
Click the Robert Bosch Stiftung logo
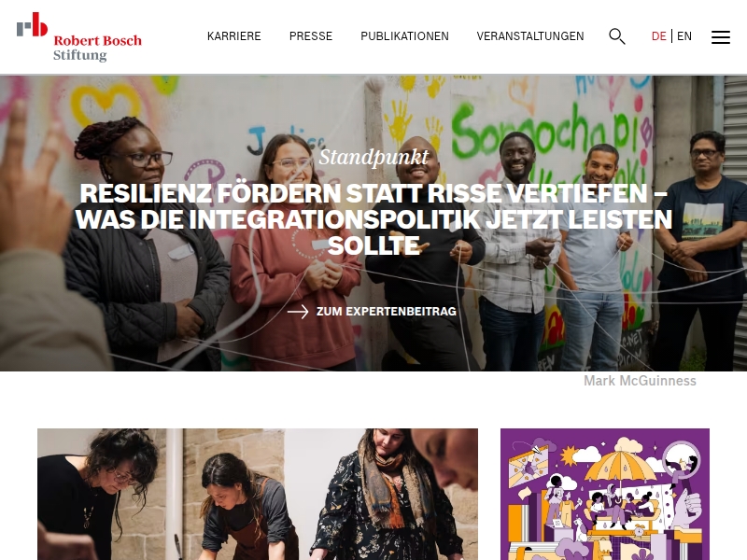pos(79,37)
